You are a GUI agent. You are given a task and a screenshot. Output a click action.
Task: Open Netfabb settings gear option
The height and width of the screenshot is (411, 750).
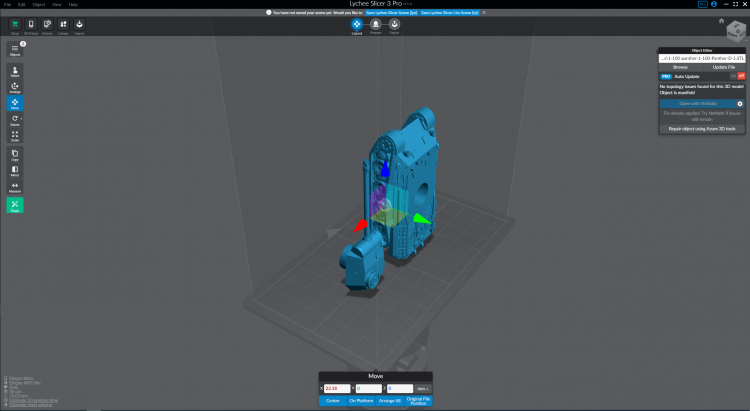(739, 103)
